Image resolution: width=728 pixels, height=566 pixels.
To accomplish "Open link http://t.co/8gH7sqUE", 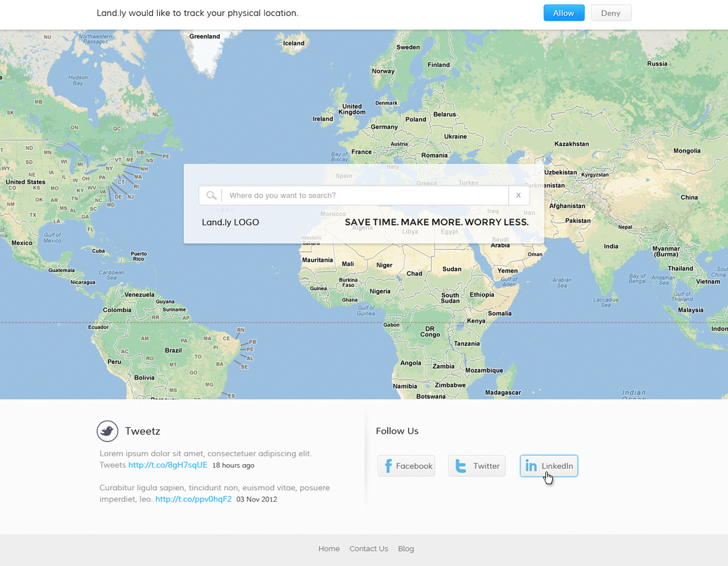I will (168, 465).
